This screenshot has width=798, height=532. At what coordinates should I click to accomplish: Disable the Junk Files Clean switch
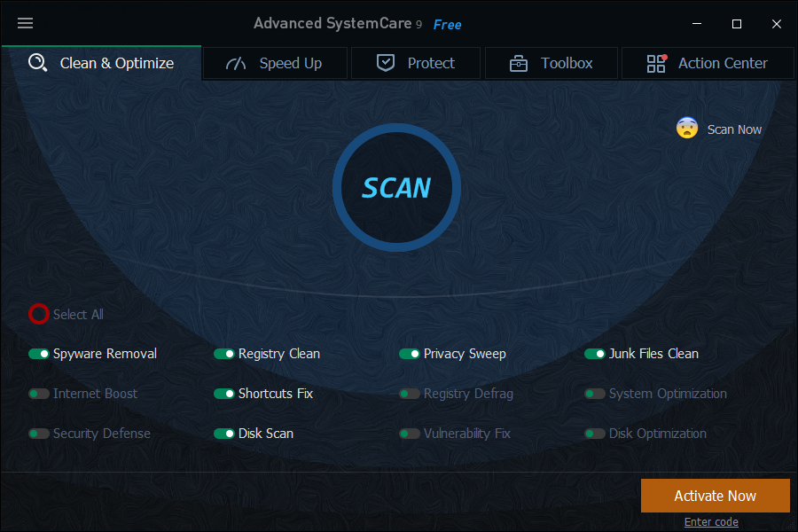point(594,354)
